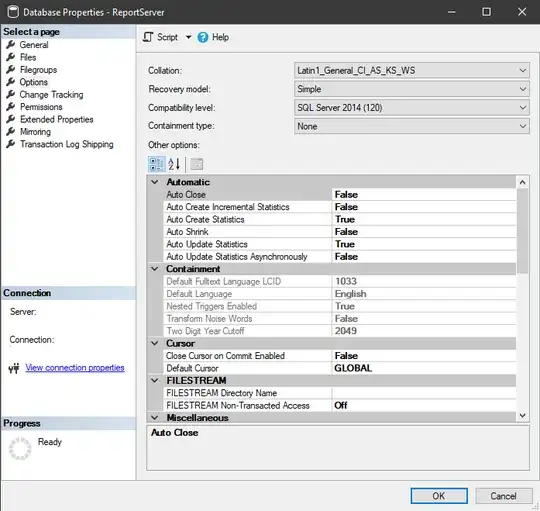Go to the Change Tracking page

click(x=51, y=94)
